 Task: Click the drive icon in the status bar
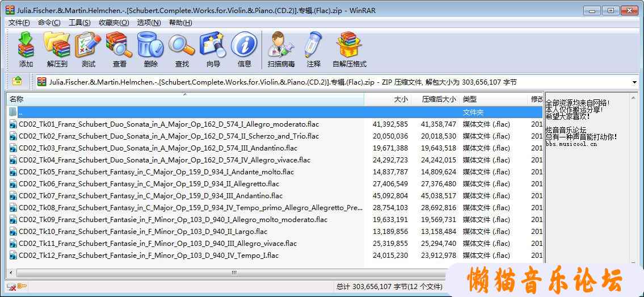[11, 286]
